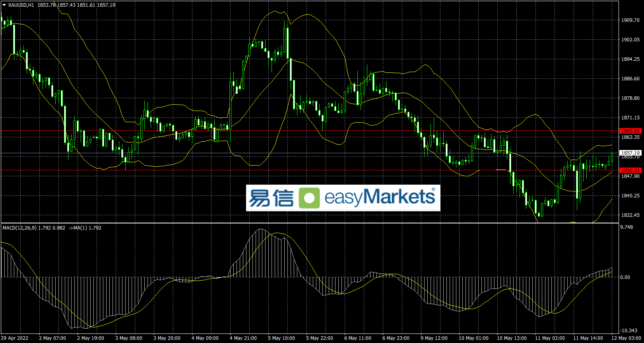Click the 1902.05 price axis label
This screenshot has width=644, height=343.
[630, 39]
